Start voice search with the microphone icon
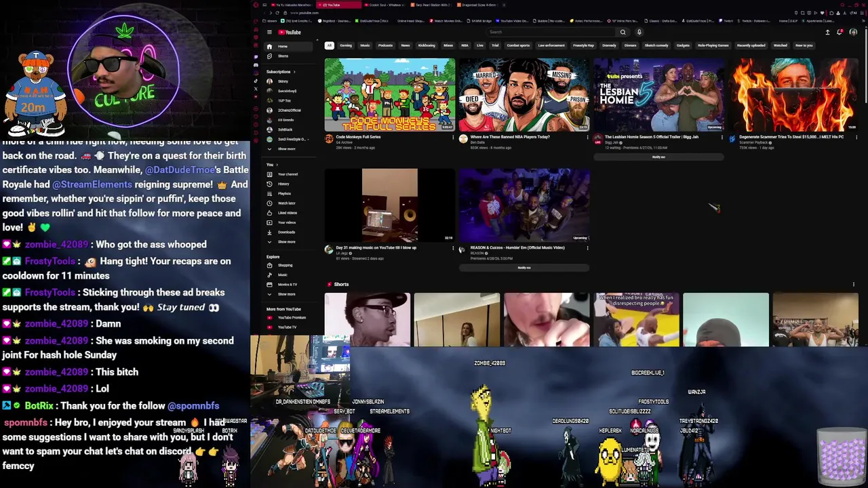The image size is (868, 488). pyautogui.click(x=639, y=32)
